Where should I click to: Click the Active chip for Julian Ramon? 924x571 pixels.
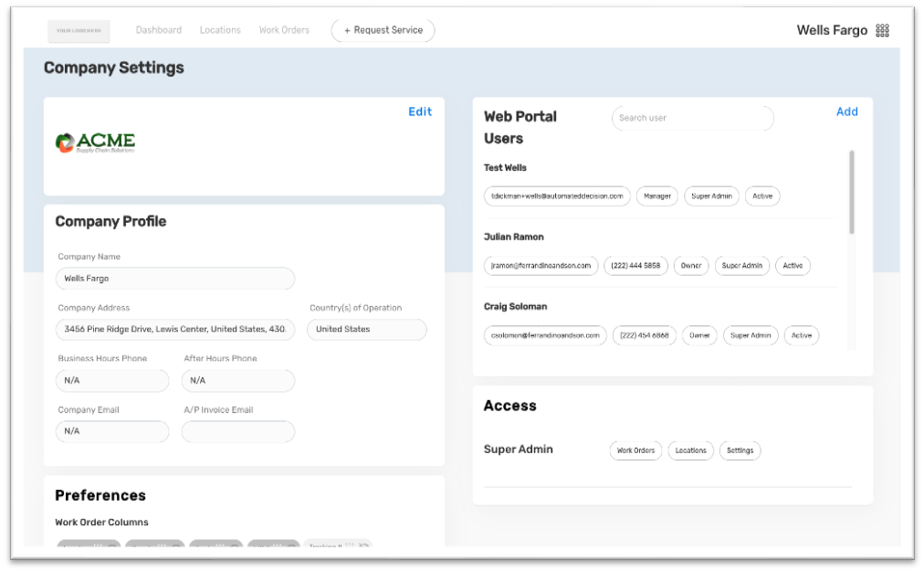pos(793,266)
